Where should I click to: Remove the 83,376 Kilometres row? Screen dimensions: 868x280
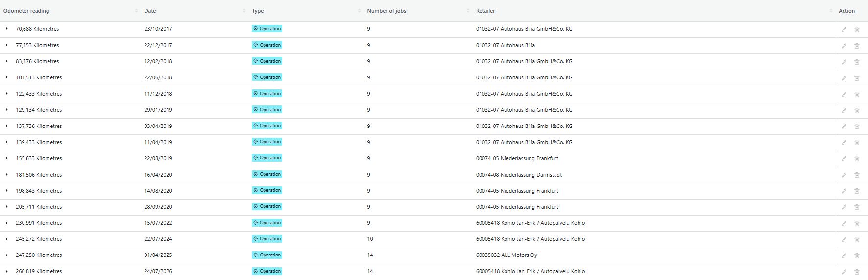[x=857, y=62]
